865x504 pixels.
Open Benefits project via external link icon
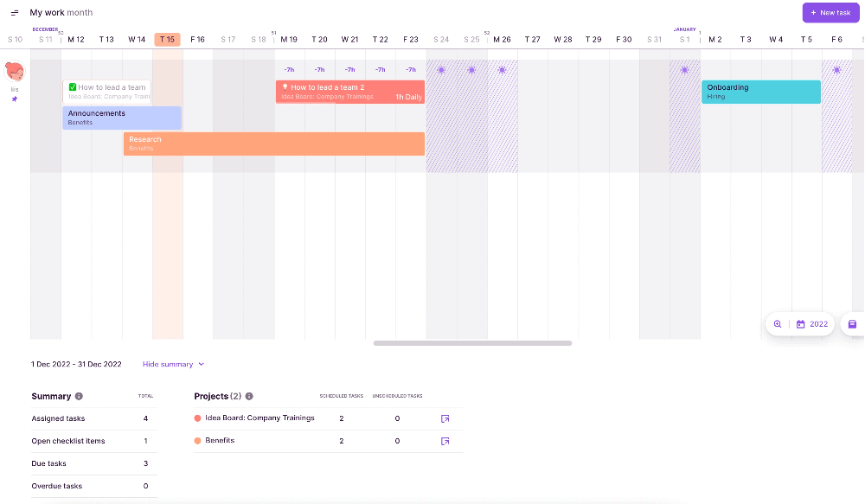(445, 441)
